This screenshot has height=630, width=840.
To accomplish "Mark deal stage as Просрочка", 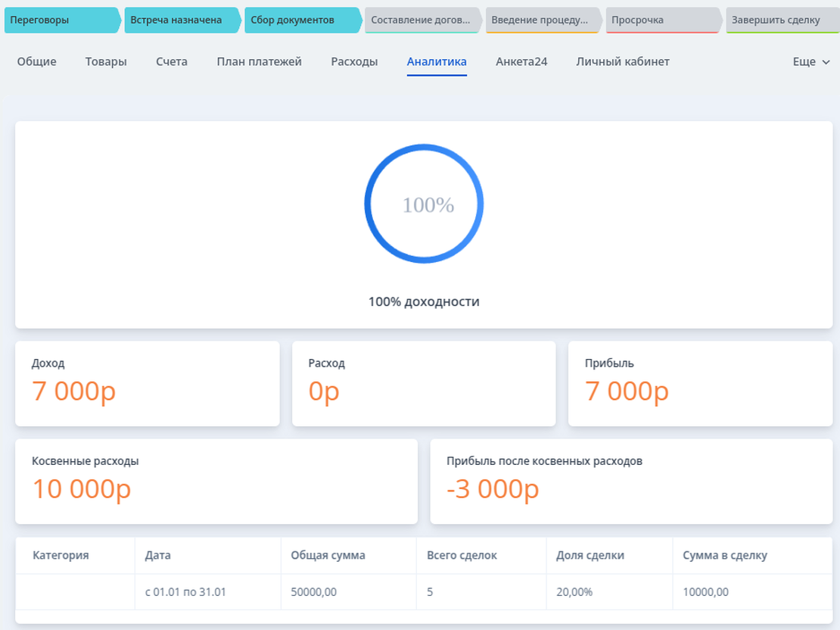I will (x=661, y=20).
